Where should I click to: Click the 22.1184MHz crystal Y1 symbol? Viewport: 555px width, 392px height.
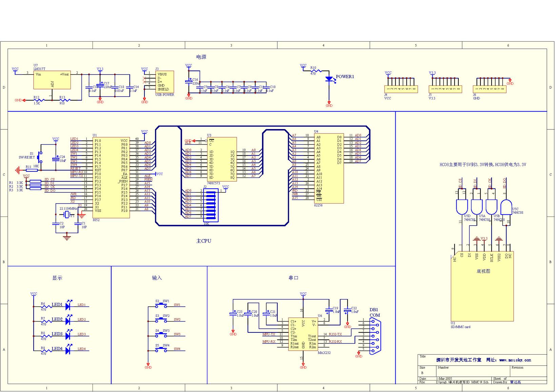[x=67, y=214]
